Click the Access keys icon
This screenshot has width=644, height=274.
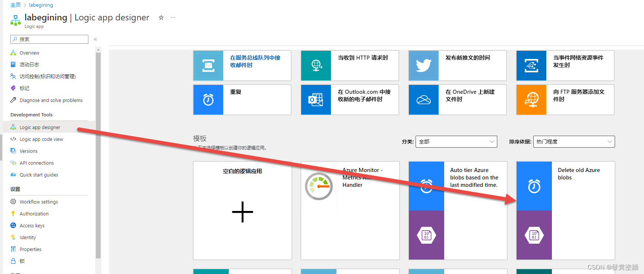coord(13,225)
